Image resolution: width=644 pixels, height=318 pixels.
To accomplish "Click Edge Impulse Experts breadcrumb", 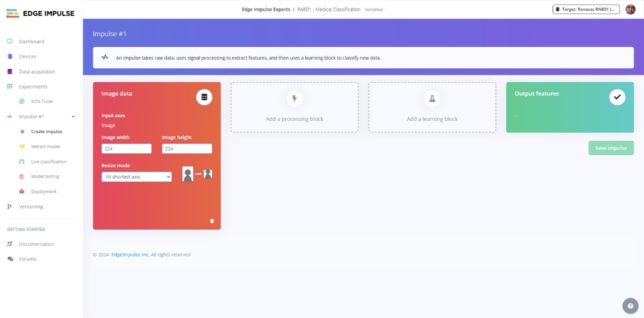I will [266, 9].
